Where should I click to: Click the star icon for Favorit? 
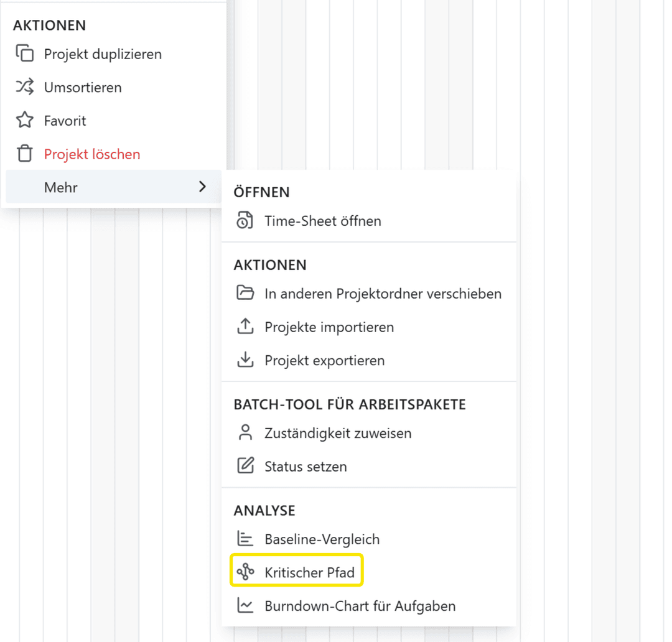click(25, 120)
